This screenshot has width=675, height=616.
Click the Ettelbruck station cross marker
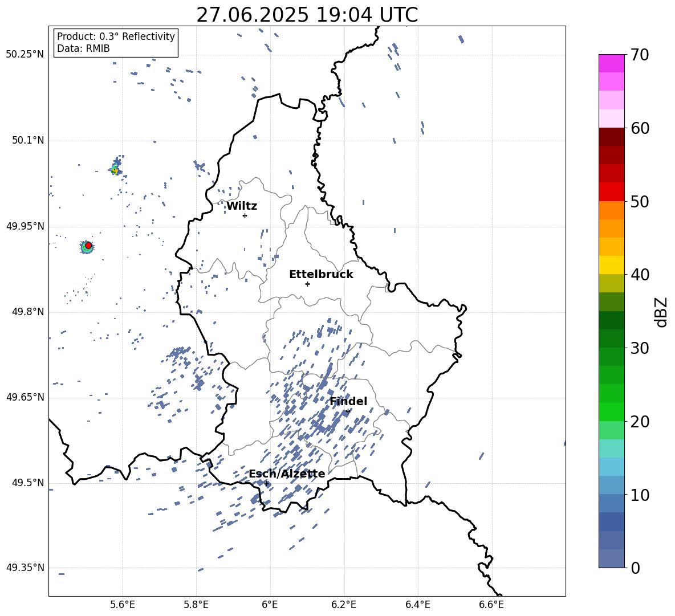tap(307, 284)
